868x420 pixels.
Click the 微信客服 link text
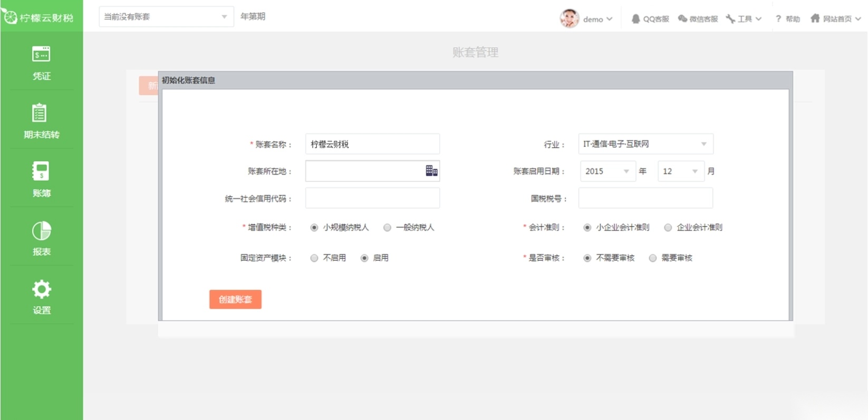pos(703,19)
